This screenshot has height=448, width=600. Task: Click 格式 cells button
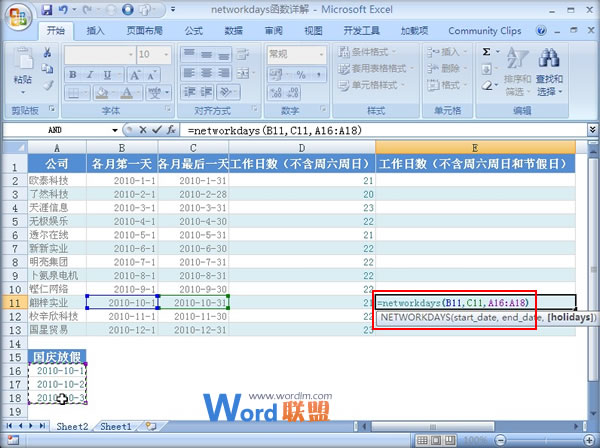[x=446, y=85]
